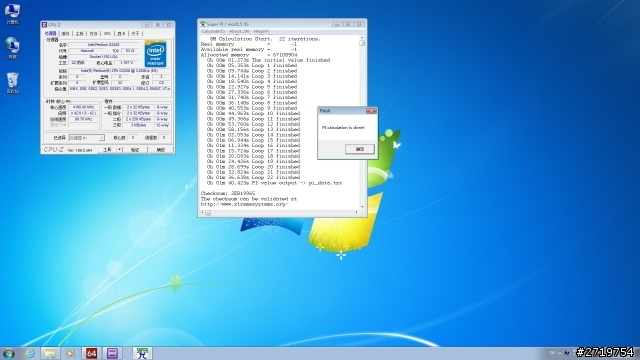This screenshot has width=640, height=360.
Task: Open the Recycle Bin desktop icon
Action: coord(12,83)
